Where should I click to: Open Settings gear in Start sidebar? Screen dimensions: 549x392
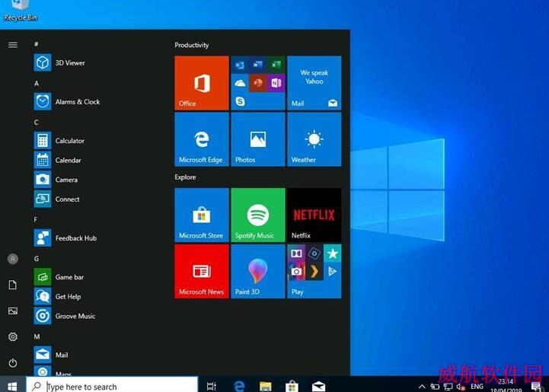click(x=13, y=336)
